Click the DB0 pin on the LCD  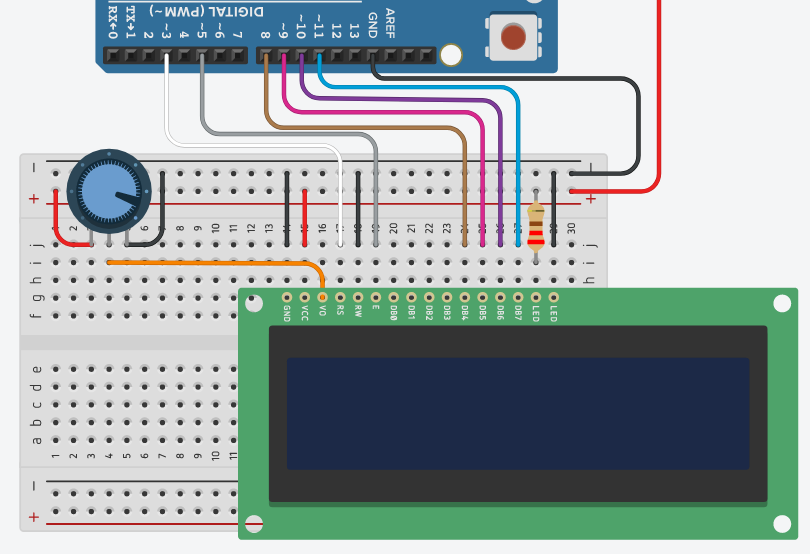pos(393,297)
